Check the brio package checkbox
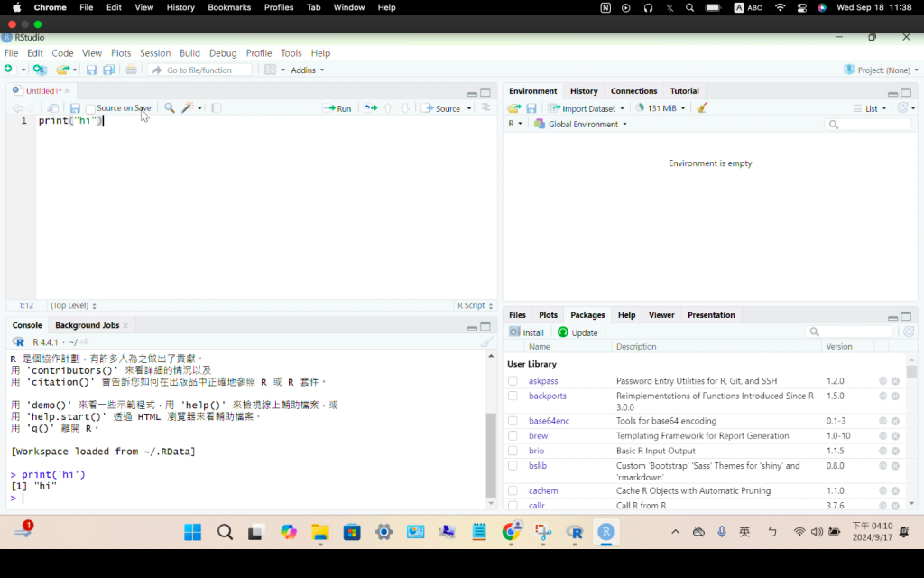 coord(513,451)
